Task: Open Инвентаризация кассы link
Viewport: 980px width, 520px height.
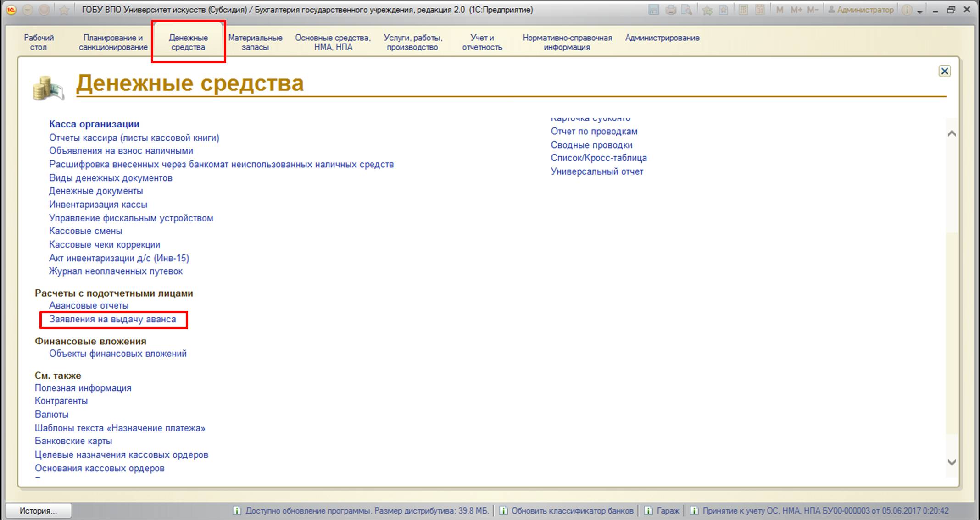Action: click(98, 205)
